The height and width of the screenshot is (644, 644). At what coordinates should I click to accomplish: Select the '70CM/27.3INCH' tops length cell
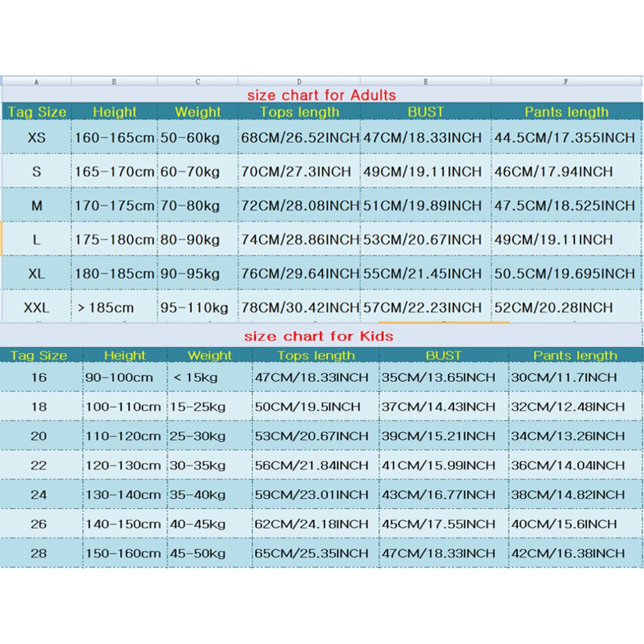click(x=299, y=171)
